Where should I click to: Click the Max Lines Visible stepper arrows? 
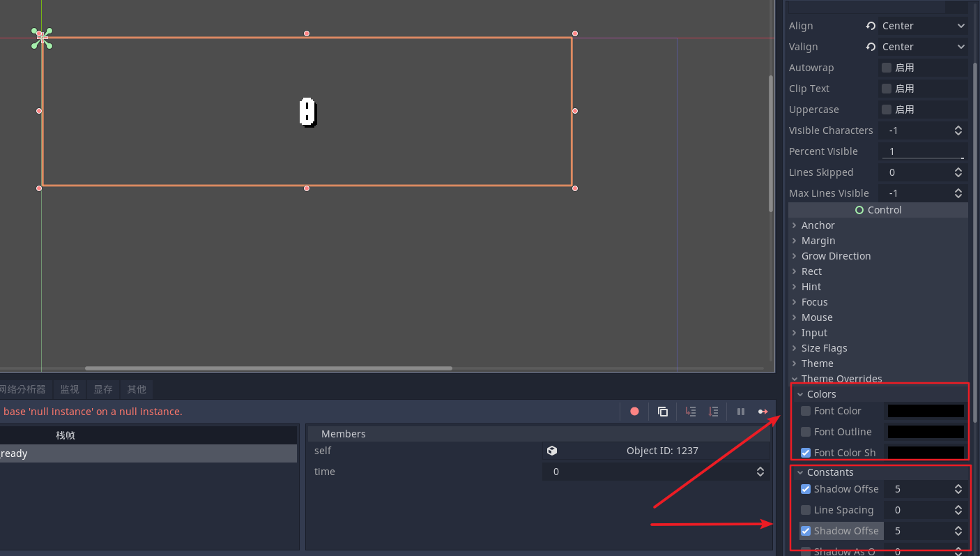click(x=958, y=193)
